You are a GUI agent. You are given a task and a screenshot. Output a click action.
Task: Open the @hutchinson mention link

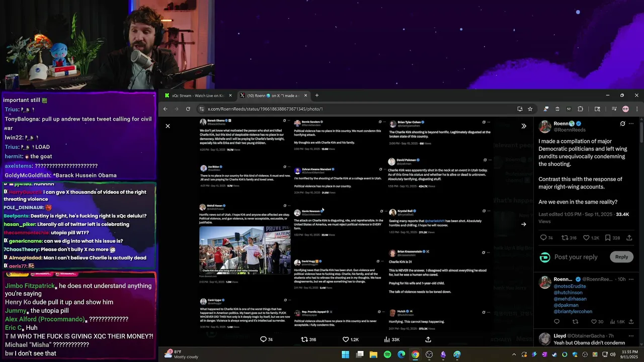[568, 293]
